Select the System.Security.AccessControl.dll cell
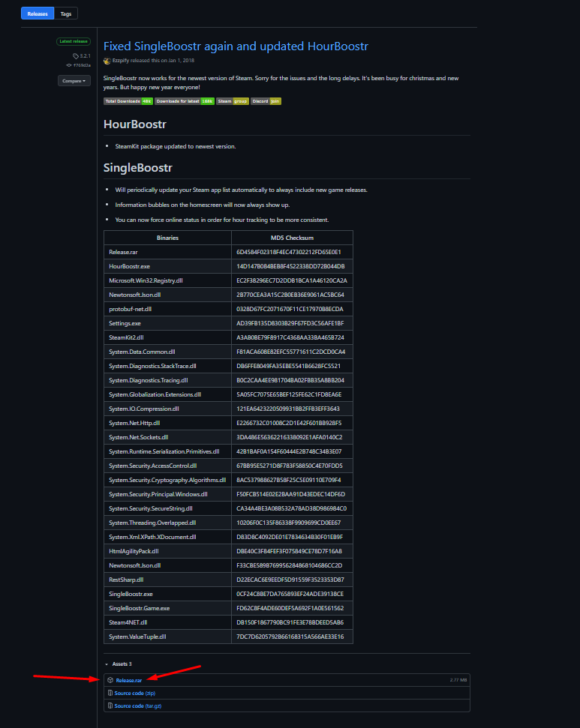Viewport: 580px width, 728px height. tap(168, 466)
